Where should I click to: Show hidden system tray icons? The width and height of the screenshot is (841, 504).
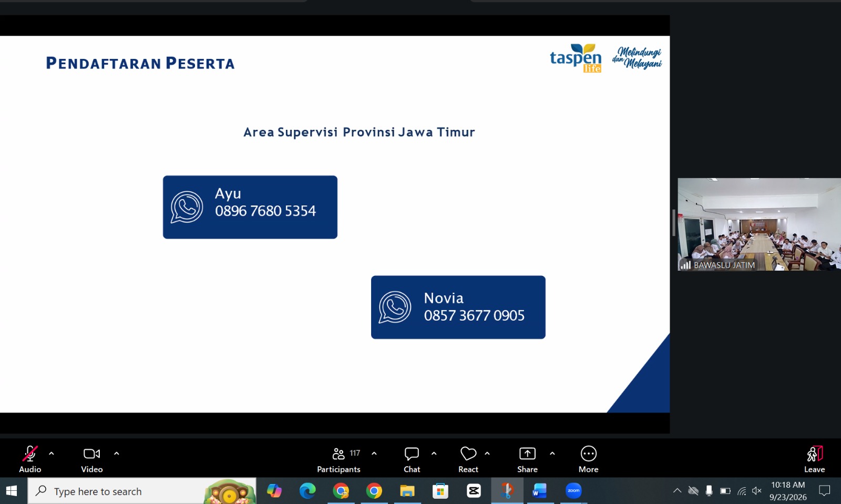point(677,491)
